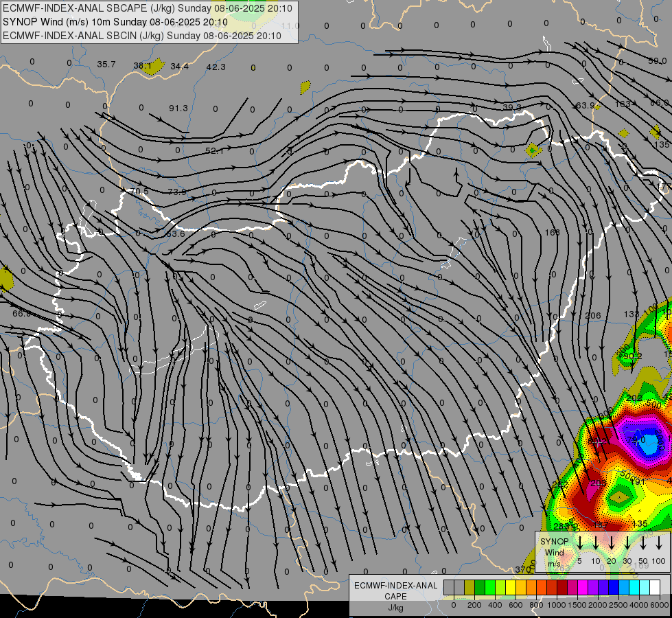Pick the orange swatch left of 800 tick
Image resolution: width=672 pixels, height=618 pixels.
[531, 587]
